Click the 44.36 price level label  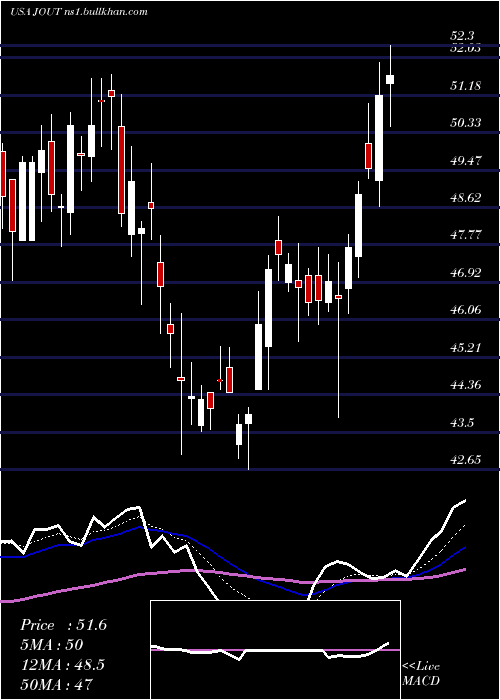tap(466, 384)
